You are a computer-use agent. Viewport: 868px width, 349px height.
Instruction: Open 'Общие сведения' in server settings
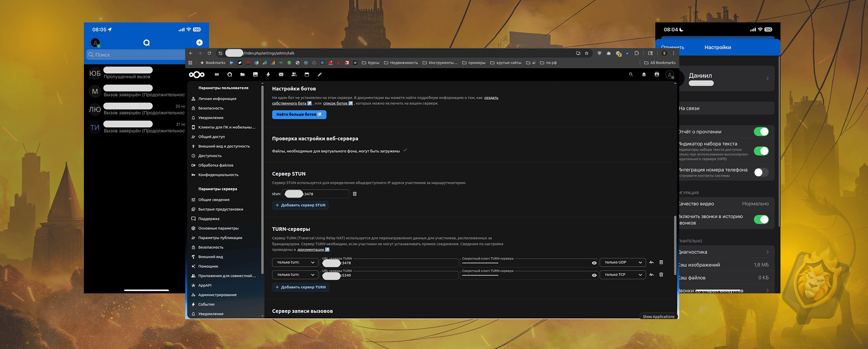point(214,200)
